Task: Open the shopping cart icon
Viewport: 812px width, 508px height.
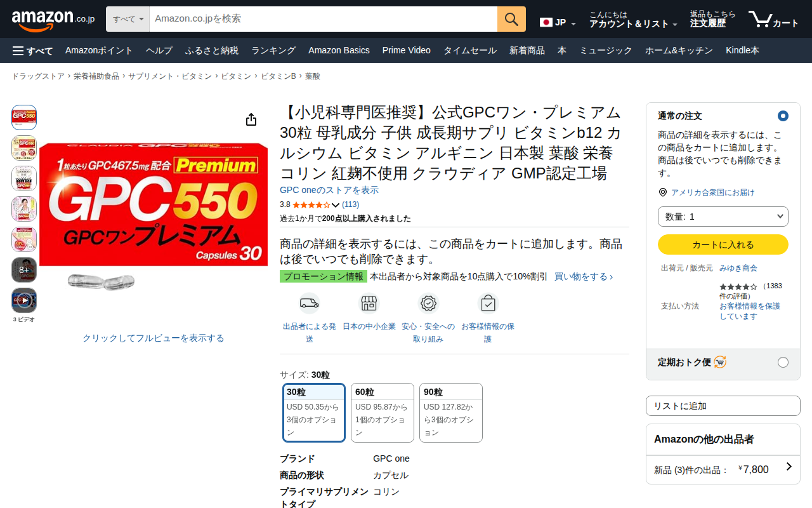Action: pyautogui.click(x=773, y=20)
